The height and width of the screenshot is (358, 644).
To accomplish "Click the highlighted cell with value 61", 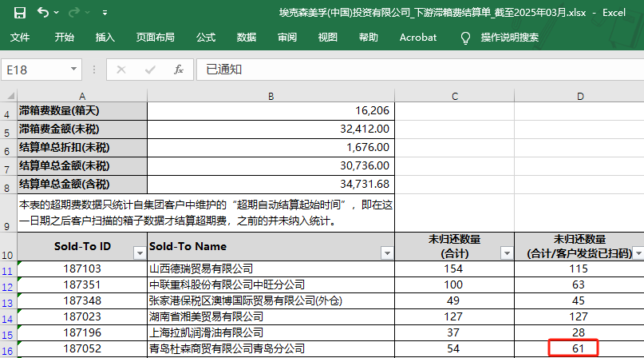I will click(x=574, y=348).
